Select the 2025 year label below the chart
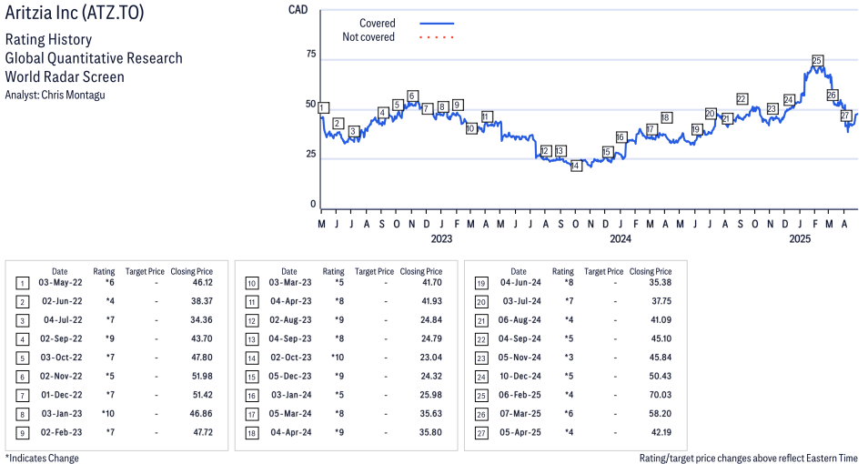Viewport: 868px width, 464px height. 800,238
